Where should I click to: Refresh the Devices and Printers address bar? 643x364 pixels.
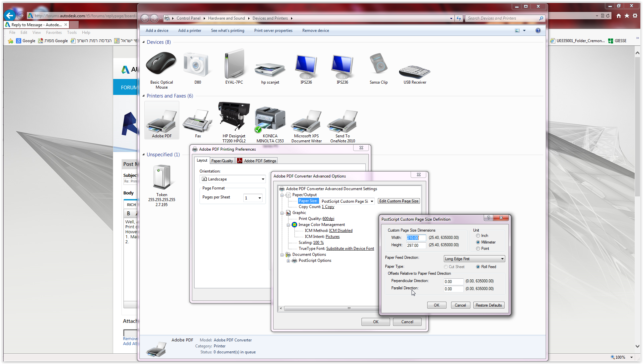pos(459,18)
